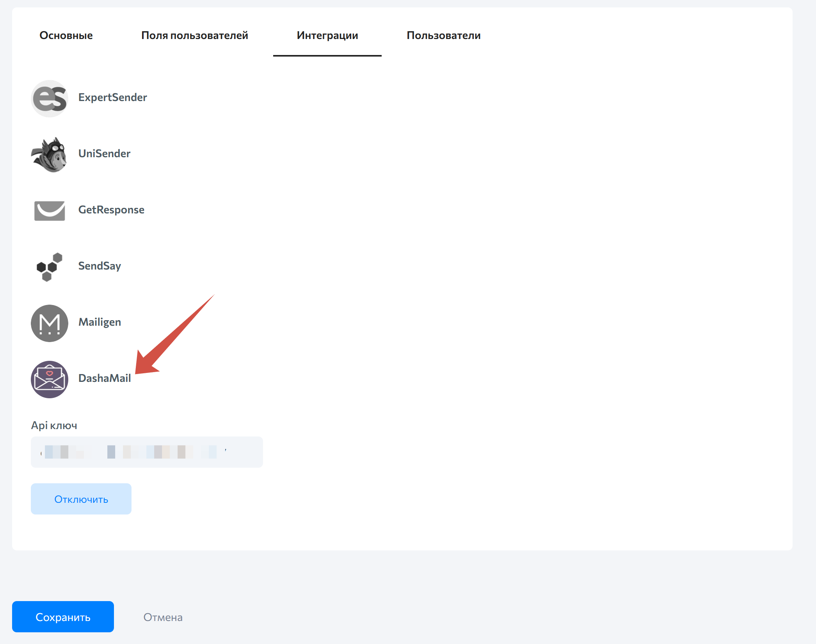Click the Mailigen integration name
The height and width of the screenshot is (644, 816).
100,322
